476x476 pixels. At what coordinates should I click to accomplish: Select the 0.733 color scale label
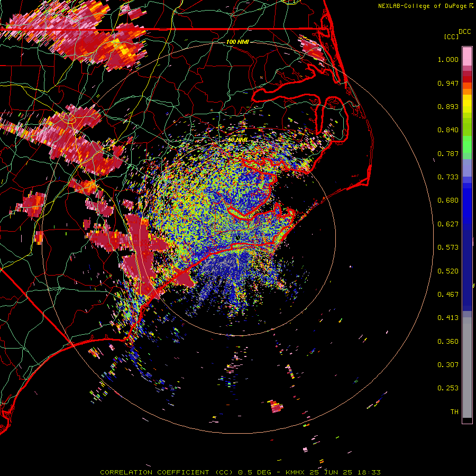pos(448,177)
